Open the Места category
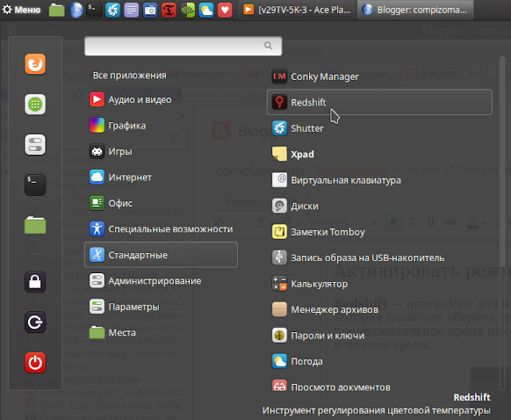The height and width of the screenshot is (420, 511). click(161, 332)
